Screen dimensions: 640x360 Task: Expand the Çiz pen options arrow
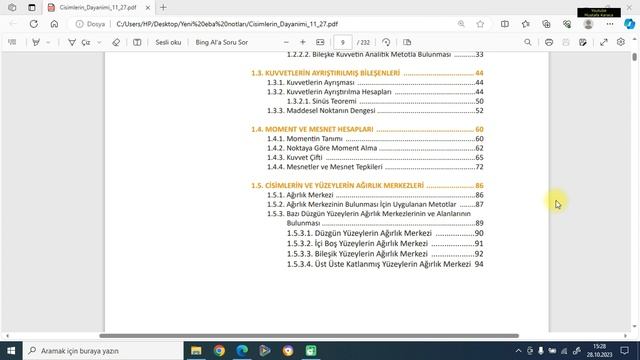coord(99,42)
